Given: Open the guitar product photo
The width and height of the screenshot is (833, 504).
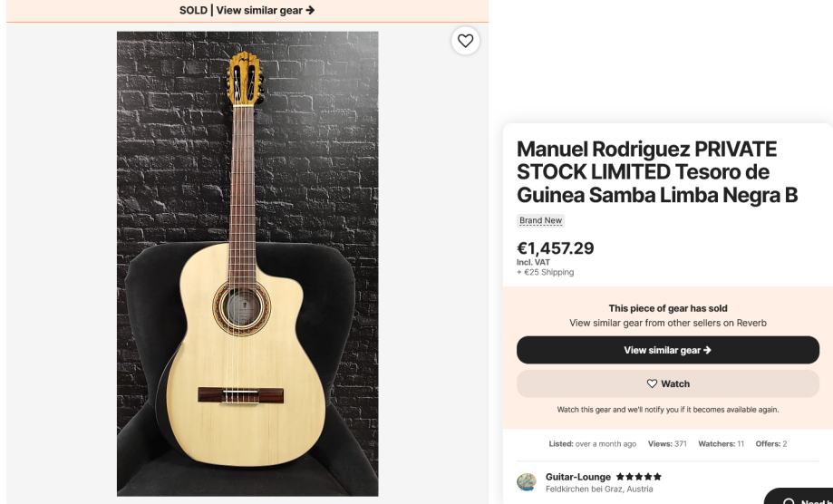Looking at the screenshot, I should click(x=247, y=263).
